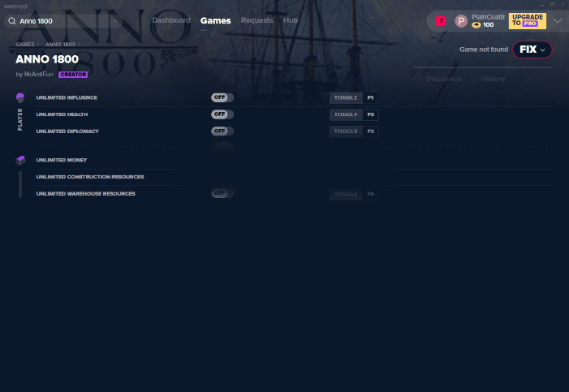
Task: Click the coin balance icon
Action: [x=476, y=25]
